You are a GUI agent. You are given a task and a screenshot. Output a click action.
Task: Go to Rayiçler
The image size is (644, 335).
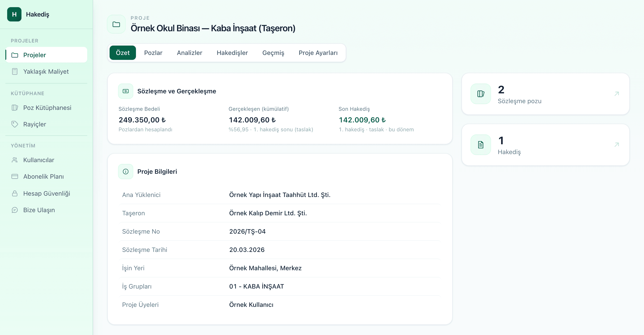pyautogui.click(x=47, y=124)
